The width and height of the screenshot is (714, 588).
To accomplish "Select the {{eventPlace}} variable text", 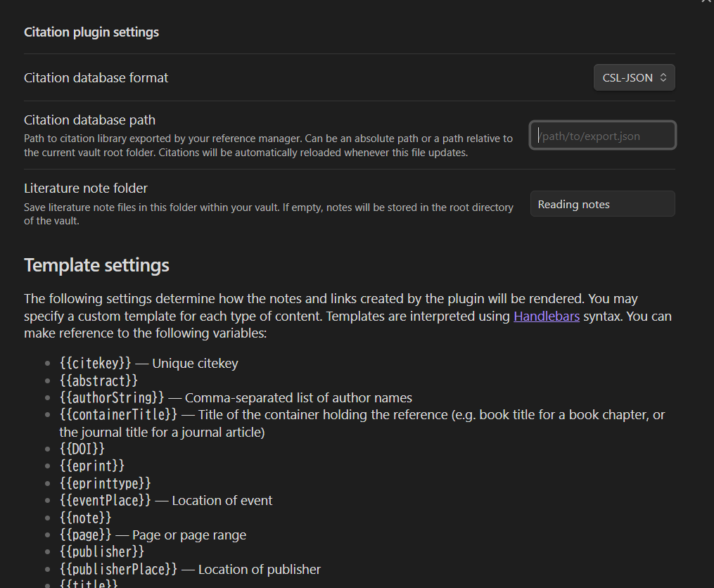I will click(106, 500).
